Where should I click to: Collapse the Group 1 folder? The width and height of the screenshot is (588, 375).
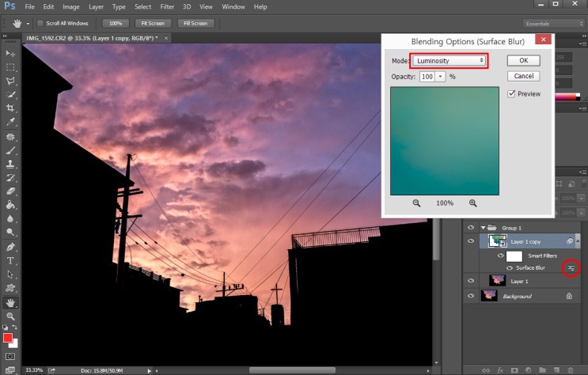point(484,227)
